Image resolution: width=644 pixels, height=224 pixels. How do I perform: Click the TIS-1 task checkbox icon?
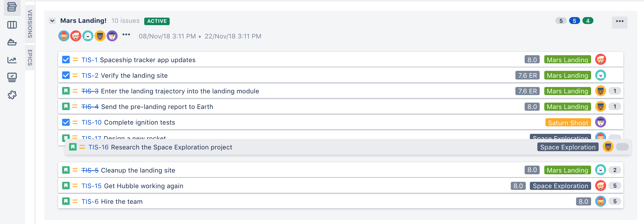click(x=66, y=60)
